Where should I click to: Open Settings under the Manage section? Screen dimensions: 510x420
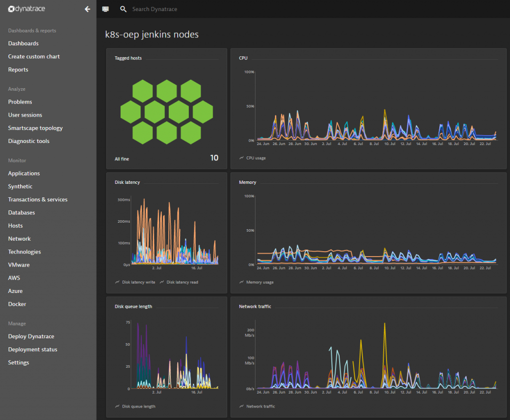[18, 362]
